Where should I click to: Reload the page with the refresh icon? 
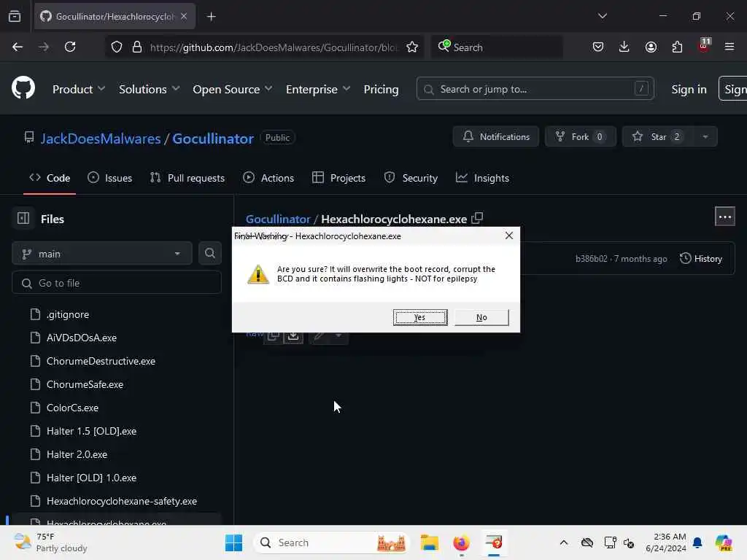pos(70,47)
